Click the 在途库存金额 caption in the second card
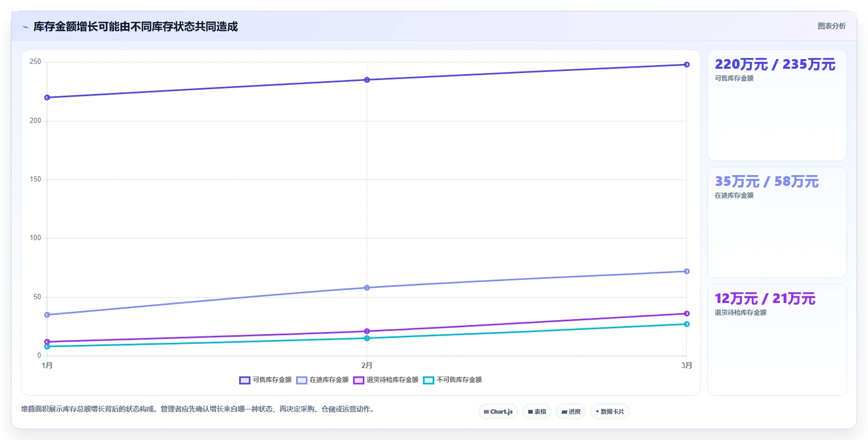The image size is (868, 440). [734, 196]
